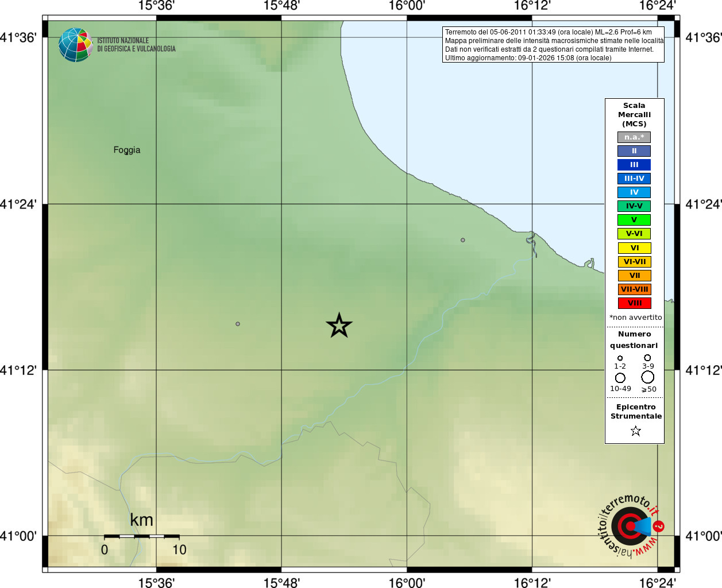
Task: Click the INGV globe logo
Action: click(x=75, y=45)
